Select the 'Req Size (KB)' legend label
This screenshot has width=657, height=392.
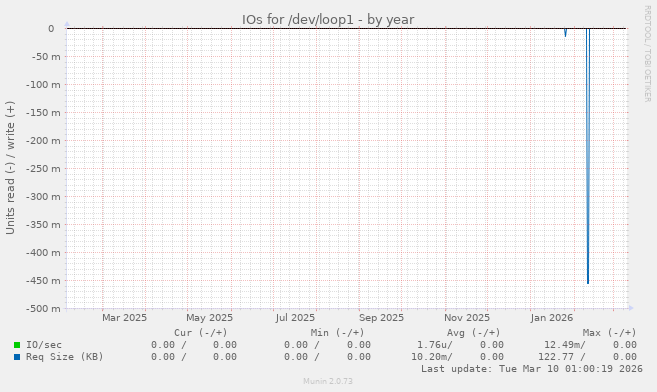(65, 357)
